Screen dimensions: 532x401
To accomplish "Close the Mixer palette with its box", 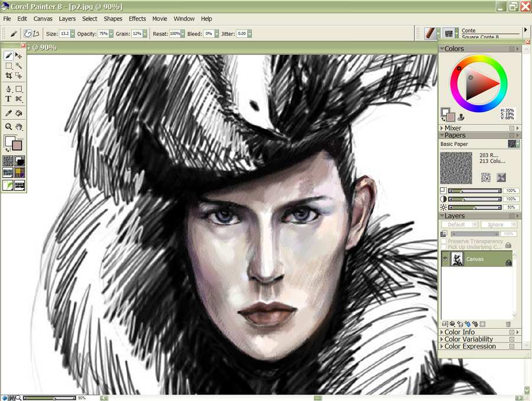I will click(512, 128).
